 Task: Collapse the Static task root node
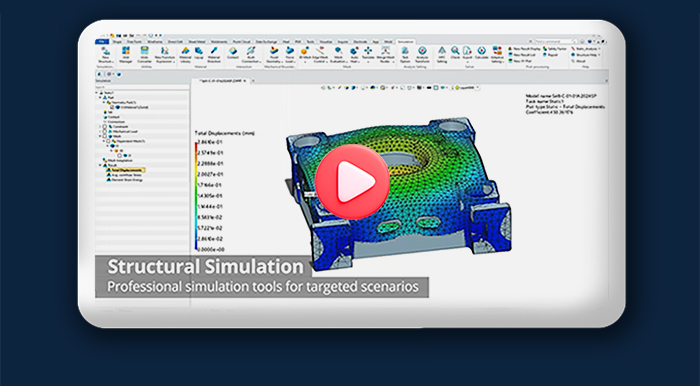pyautogui.click(x=97, y=92)
